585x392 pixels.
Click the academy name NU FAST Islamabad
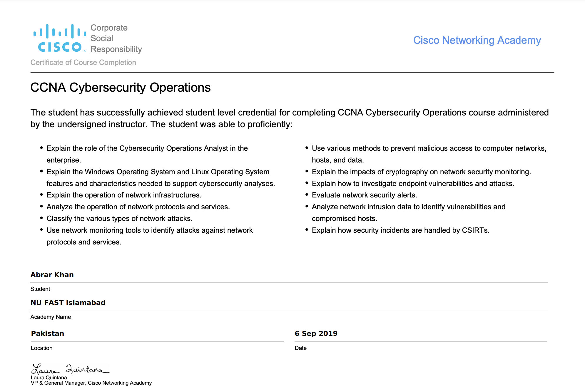pos(68,303)
